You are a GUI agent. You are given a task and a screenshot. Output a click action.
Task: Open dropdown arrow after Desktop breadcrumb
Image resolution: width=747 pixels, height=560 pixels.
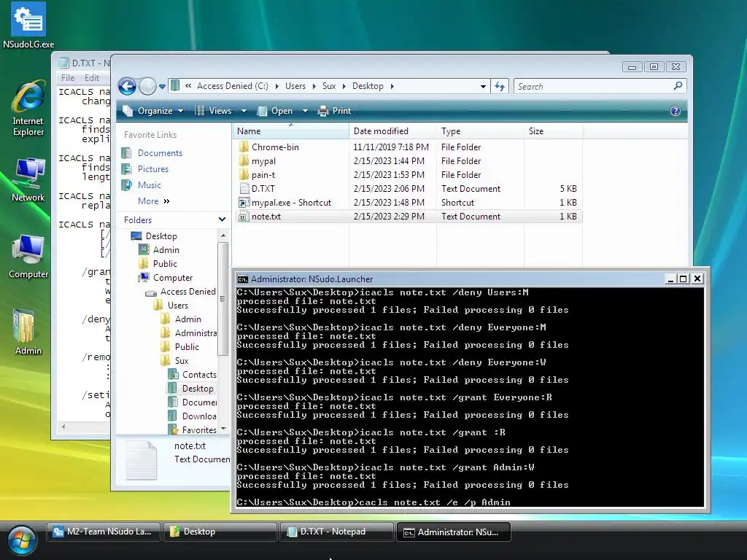point(392,86)
